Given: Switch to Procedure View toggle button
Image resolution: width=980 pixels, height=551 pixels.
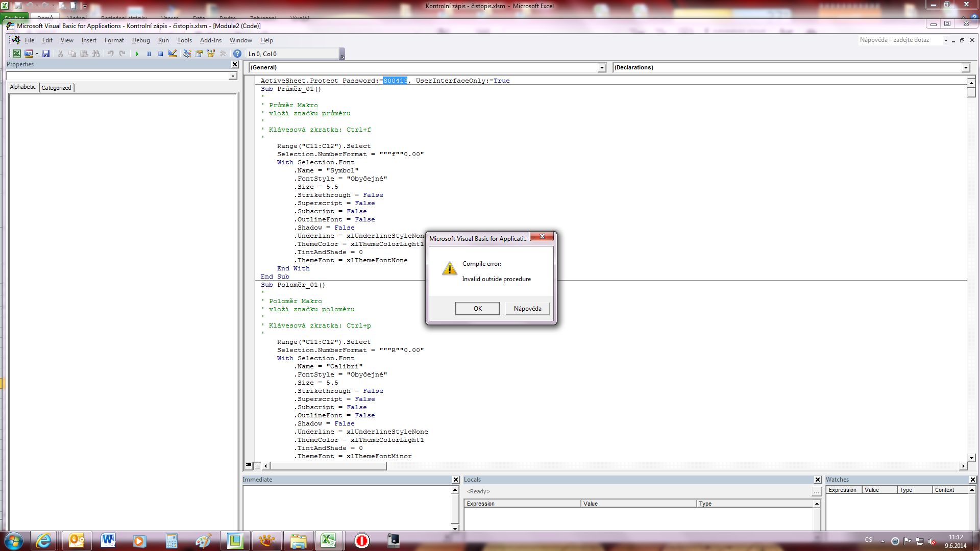Looking at the screenshot, I should point(249,465).
